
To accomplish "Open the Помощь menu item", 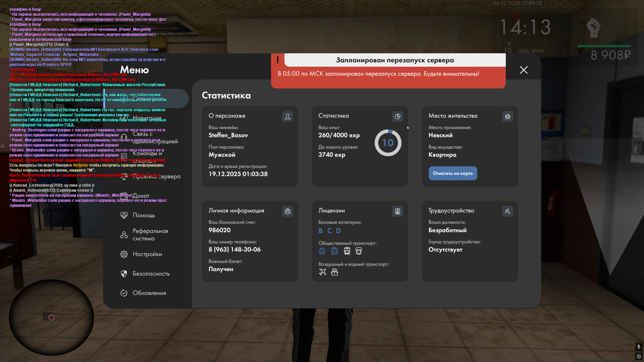I will coord(144,215).
